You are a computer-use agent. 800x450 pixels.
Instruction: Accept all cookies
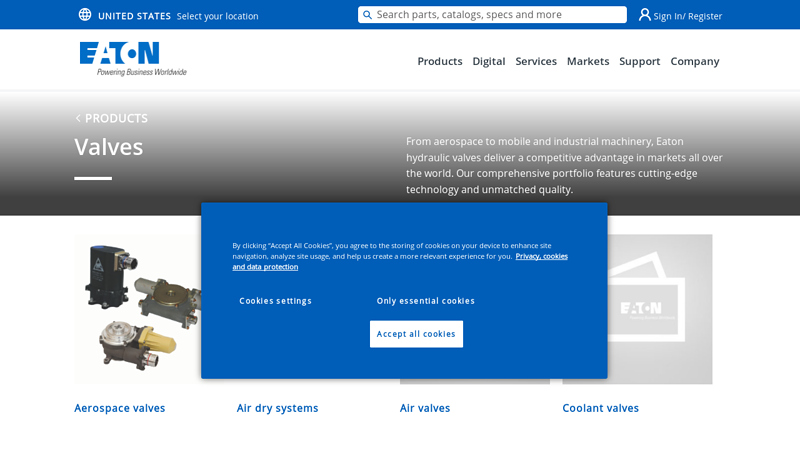pyautogui.click(x=416, y=334)
